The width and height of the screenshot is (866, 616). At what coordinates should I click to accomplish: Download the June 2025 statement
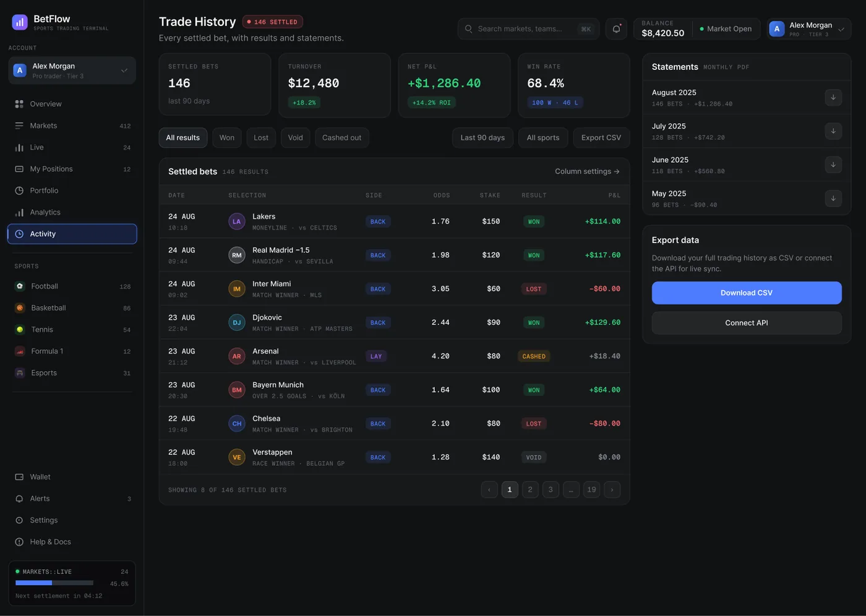pos(833,165)
